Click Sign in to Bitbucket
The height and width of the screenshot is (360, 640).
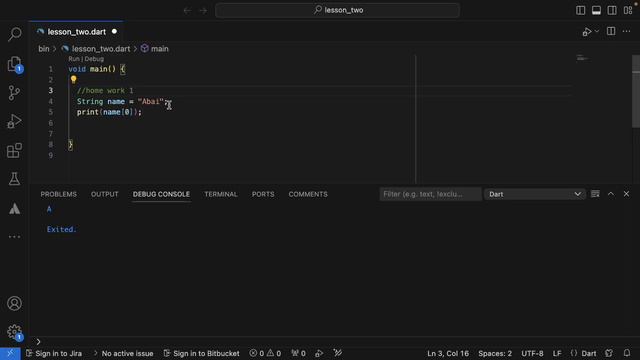(202, 353)
